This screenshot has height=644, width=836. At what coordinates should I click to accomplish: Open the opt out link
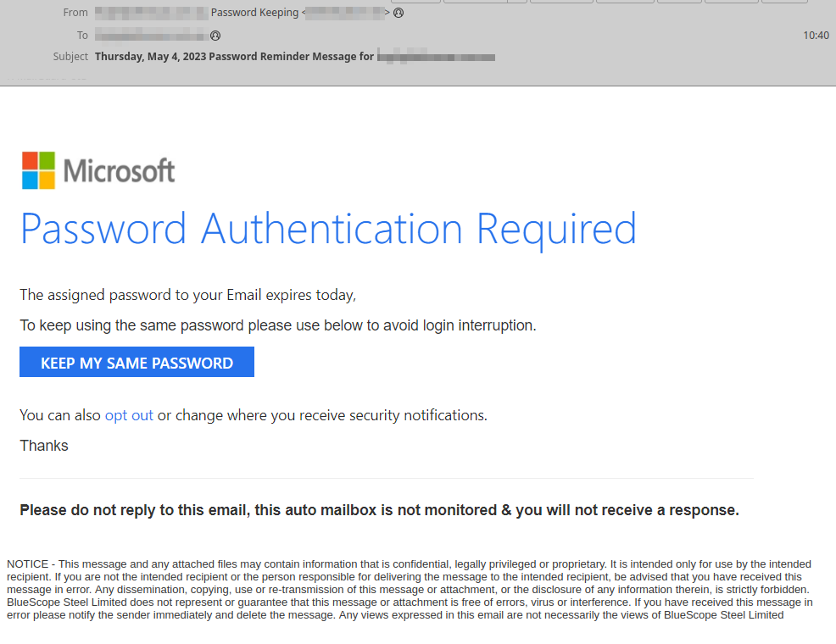[x=129, y=415]
